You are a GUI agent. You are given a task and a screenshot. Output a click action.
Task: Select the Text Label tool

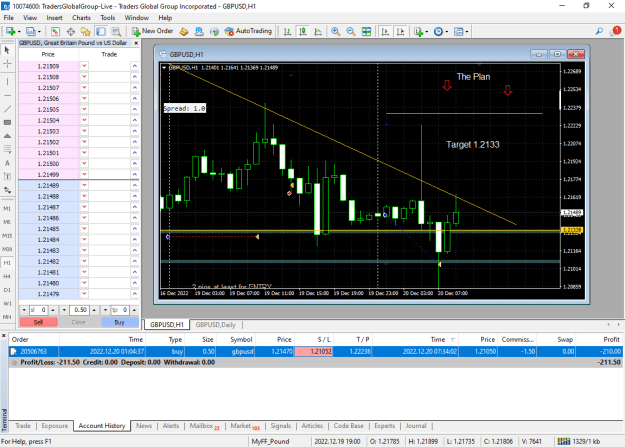click(x=7, y=177)
